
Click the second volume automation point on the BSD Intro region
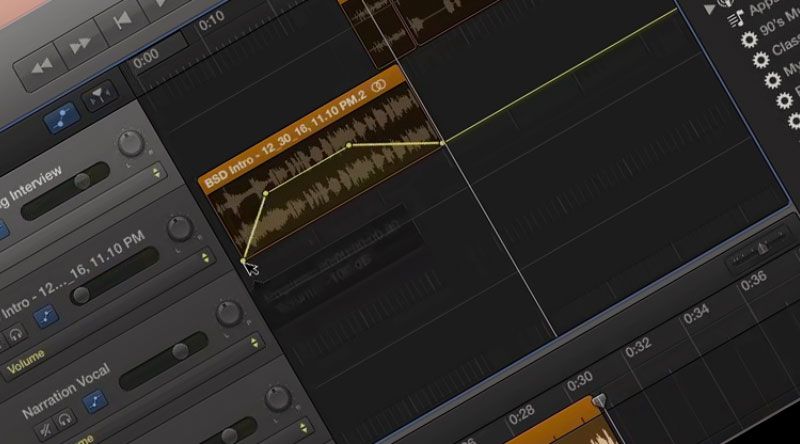pos(265,193)
